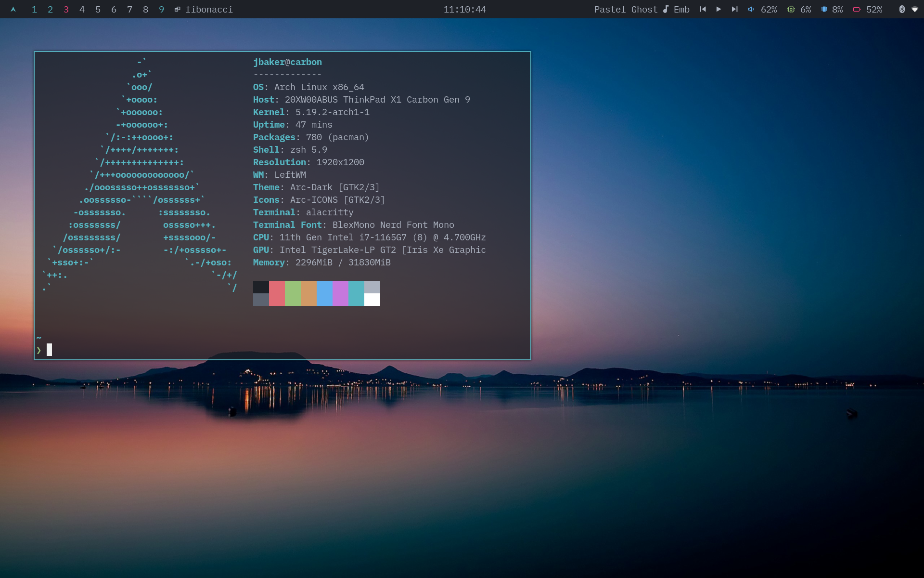Click the red color block in neofetch
The image size is (924, 578).
[x=277, y=293]
